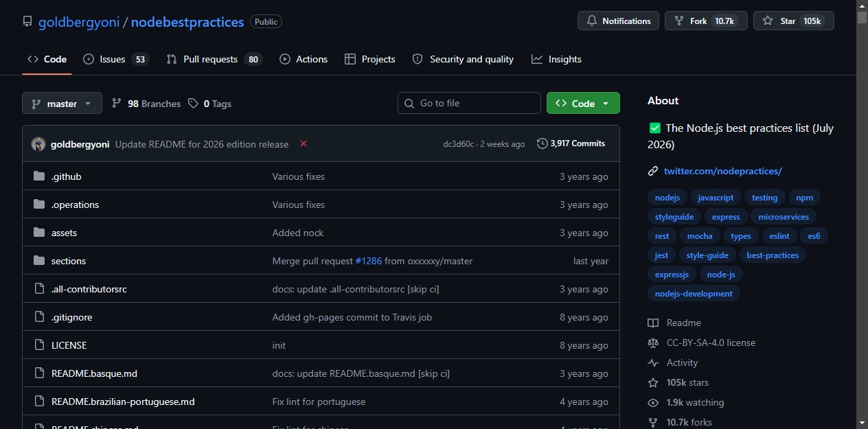868x429 pixels.
Task: Open the Insights tab
Action: coord(556,59)
